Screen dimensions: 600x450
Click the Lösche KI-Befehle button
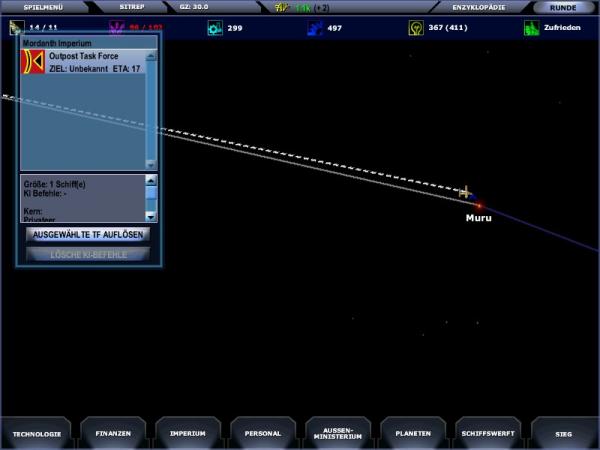click(x=88, y=254)
